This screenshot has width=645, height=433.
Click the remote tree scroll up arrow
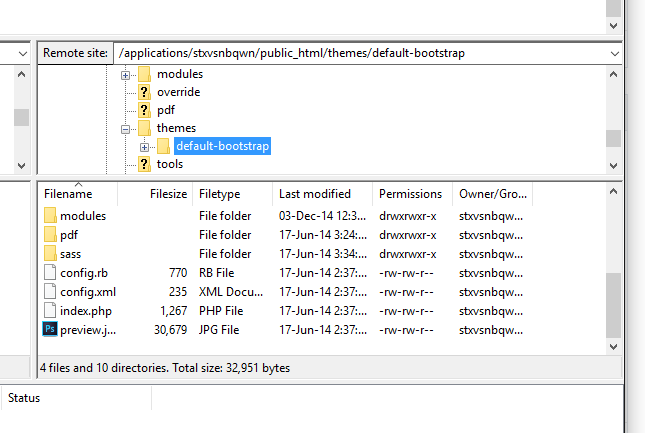tap(613, 74)
